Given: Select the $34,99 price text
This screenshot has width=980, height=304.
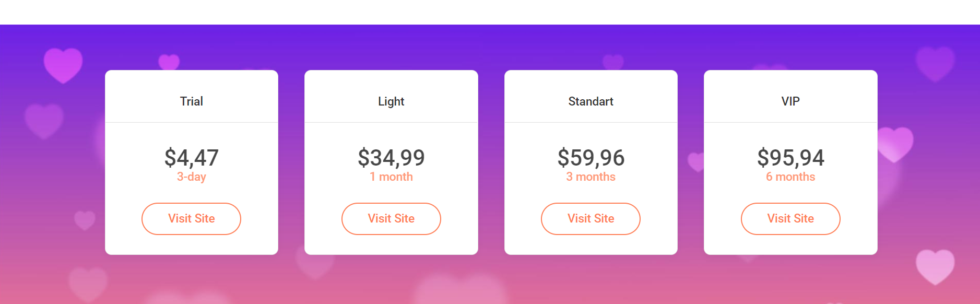Looking at the screenshot, I should (x=391, y=157).
